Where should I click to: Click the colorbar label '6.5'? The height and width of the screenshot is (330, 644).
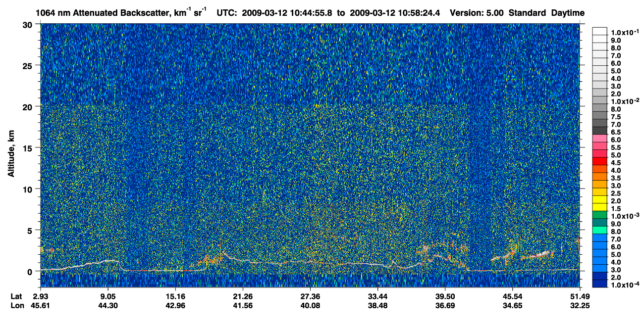click(616, 132)
